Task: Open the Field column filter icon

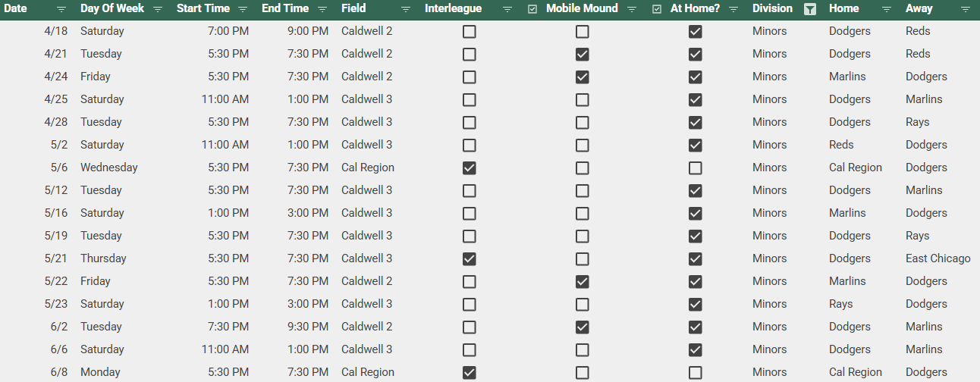Action: (x=406, y=10)
